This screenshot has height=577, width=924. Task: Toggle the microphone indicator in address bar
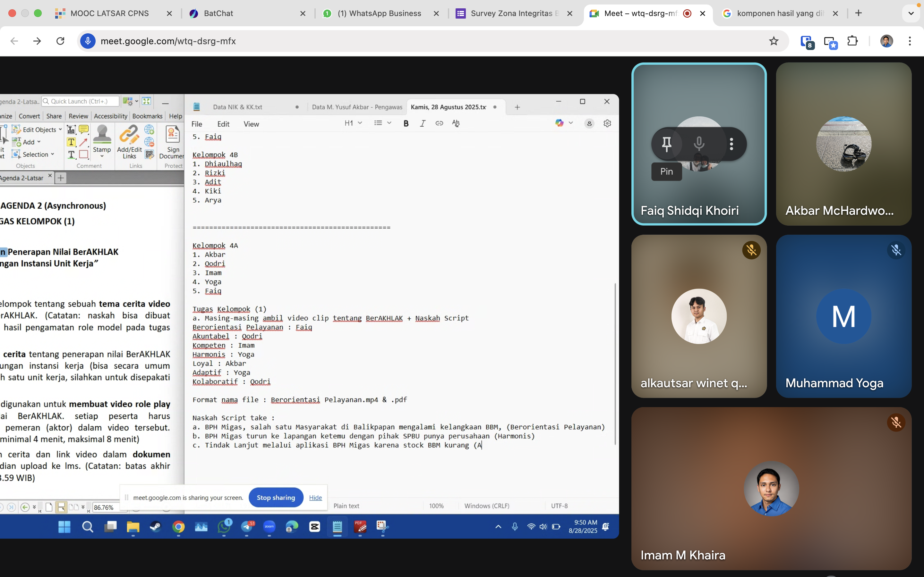[x=88, y=41]
